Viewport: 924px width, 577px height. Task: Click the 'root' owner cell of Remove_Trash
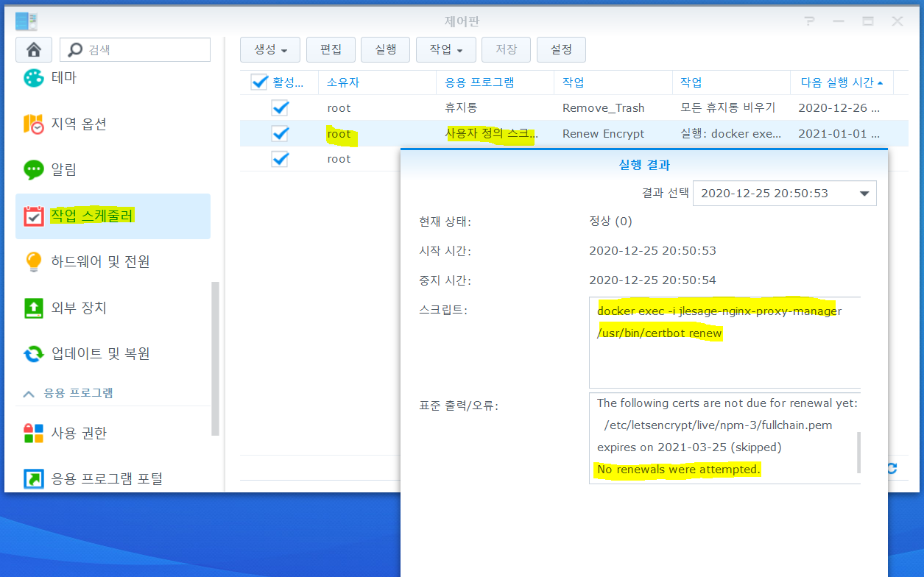(x=339, y=108)
